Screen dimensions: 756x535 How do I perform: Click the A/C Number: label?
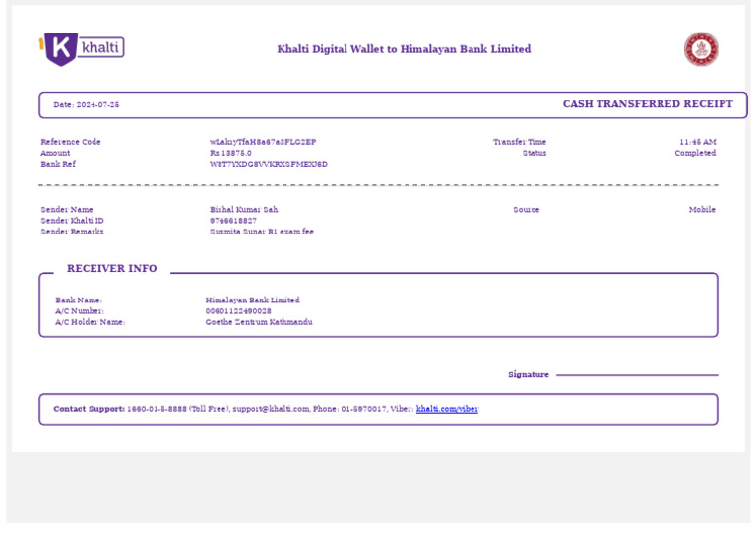click(x=80, y=311)
